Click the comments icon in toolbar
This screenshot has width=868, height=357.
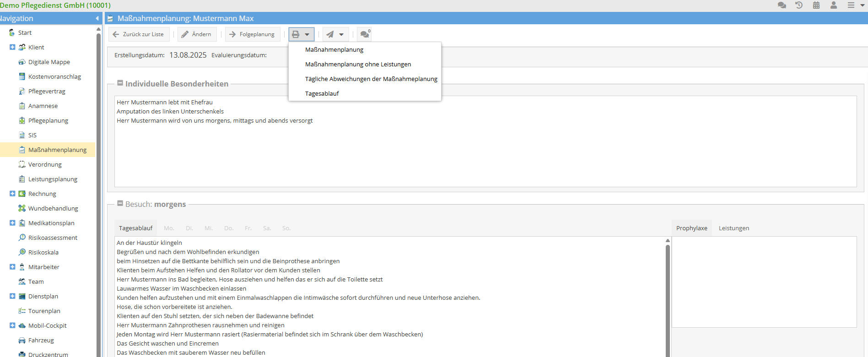click(x=365, y=34)
